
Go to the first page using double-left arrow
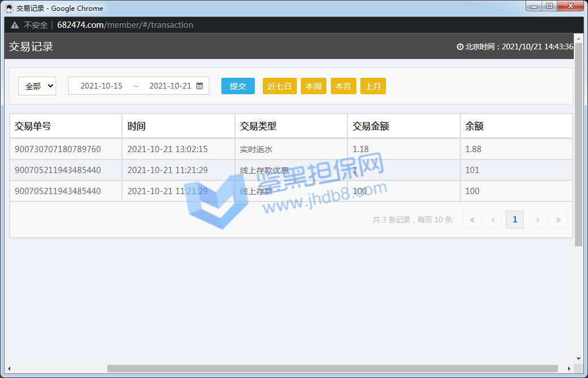pyautogui.click(x=472, y=220)
